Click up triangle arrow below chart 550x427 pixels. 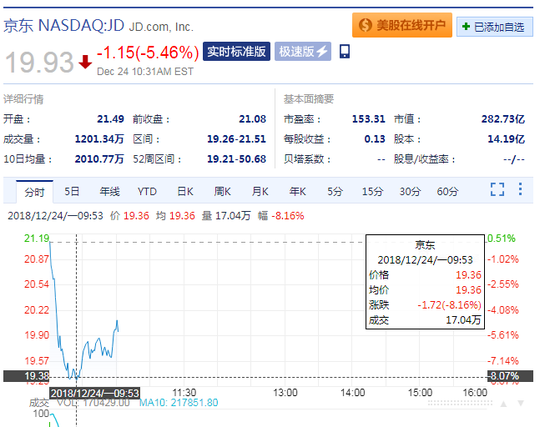click(x=503, y=403)
